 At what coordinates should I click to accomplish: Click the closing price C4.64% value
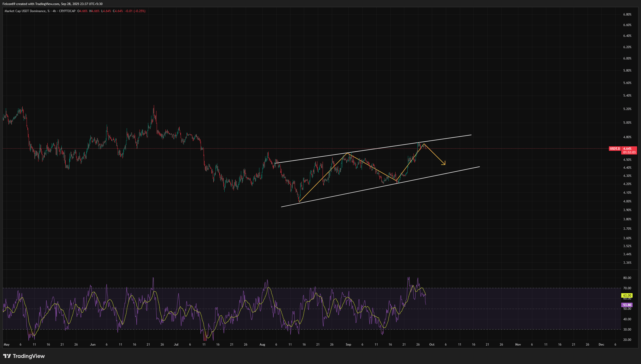(118, 11)
